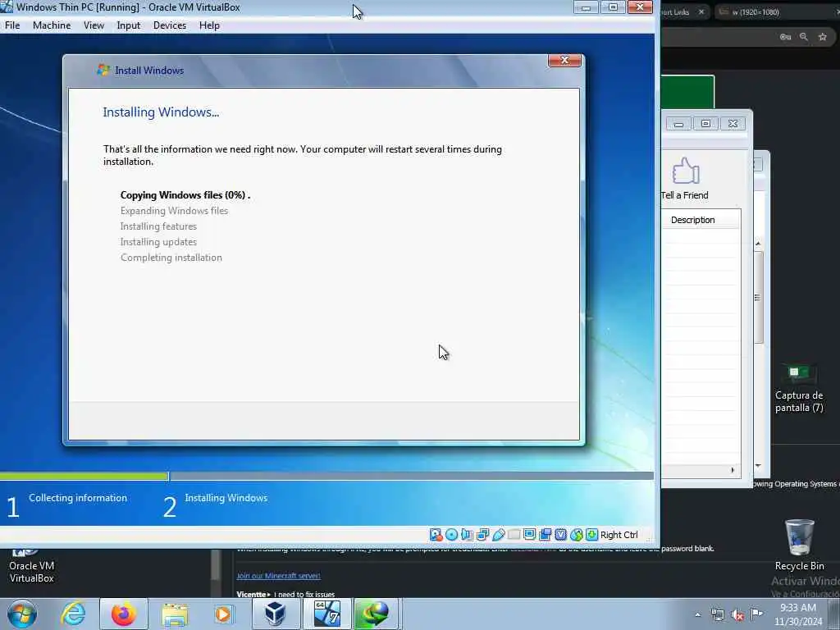
Task: Open the Devices menu
Action: coord(170,25)
